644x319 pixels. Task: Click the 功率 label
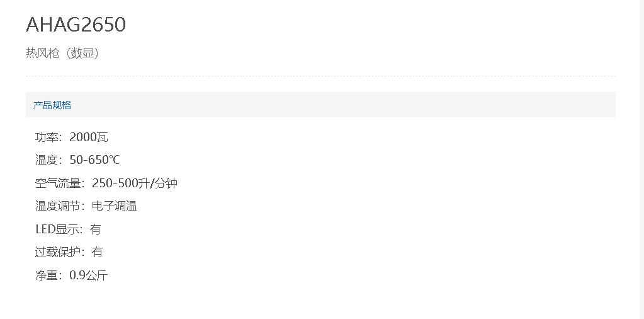click(x=47, y=137)
